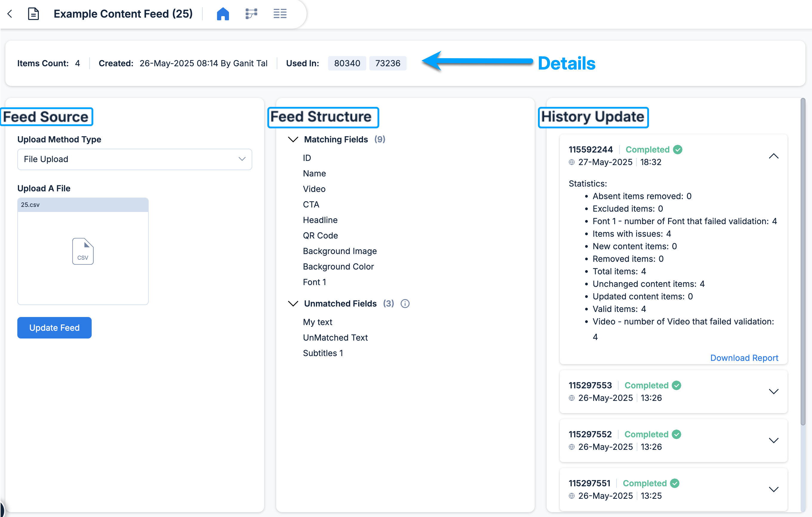Viewport: 812px width, 517px height.
Task: Click the globe icon in update 115297551
Action: coord(572,496)
